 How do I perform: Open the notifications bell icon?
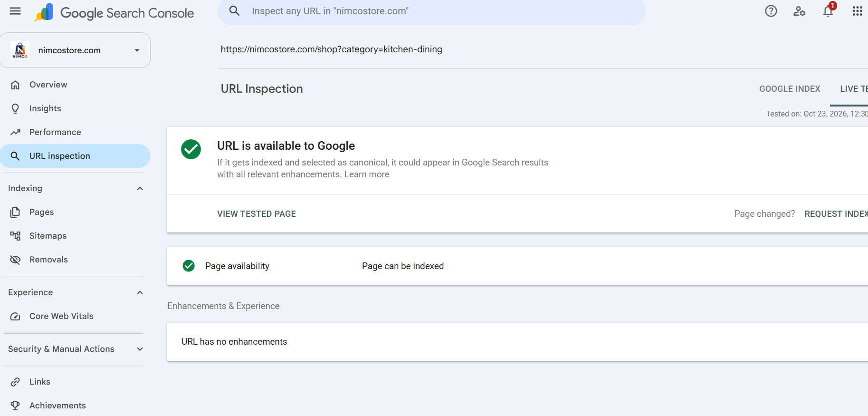(828, 11)
